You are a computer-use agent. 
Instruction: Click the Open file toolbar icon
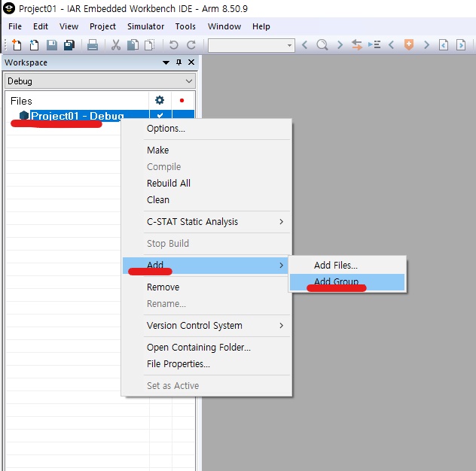(34, 45)
